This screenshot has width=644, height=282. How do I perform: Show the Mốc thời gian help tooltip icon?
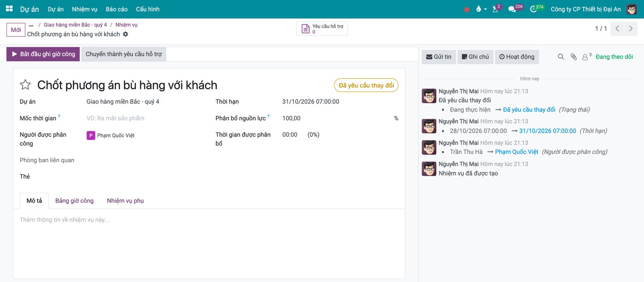click(59, 117)
